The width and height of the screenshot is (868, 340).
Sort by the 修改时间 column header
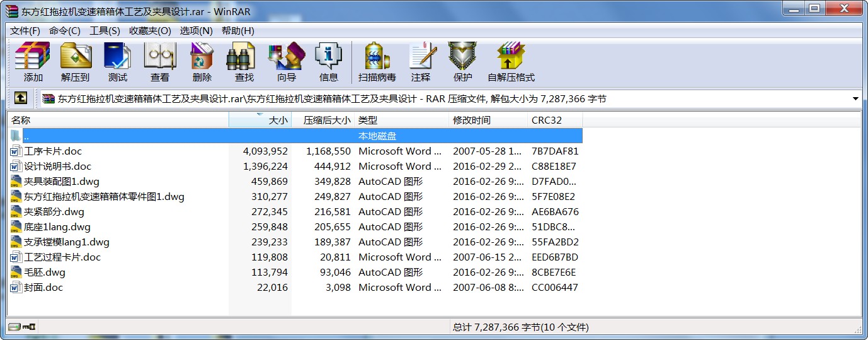tap(488, 120)
